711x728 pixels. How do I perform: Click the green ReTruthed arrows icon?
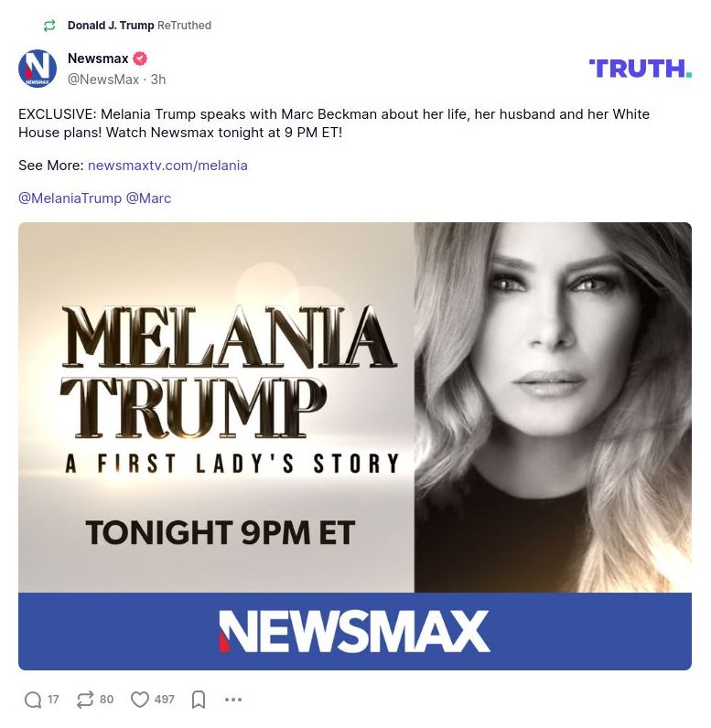point(49,25)
